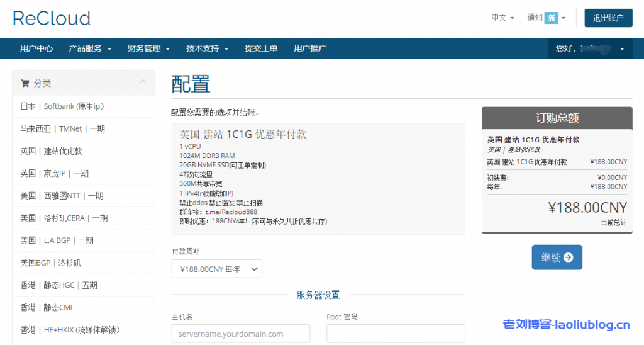Click 用户推广 in navigation bar
Screen dimensions: 644x345
pos(310,48)
